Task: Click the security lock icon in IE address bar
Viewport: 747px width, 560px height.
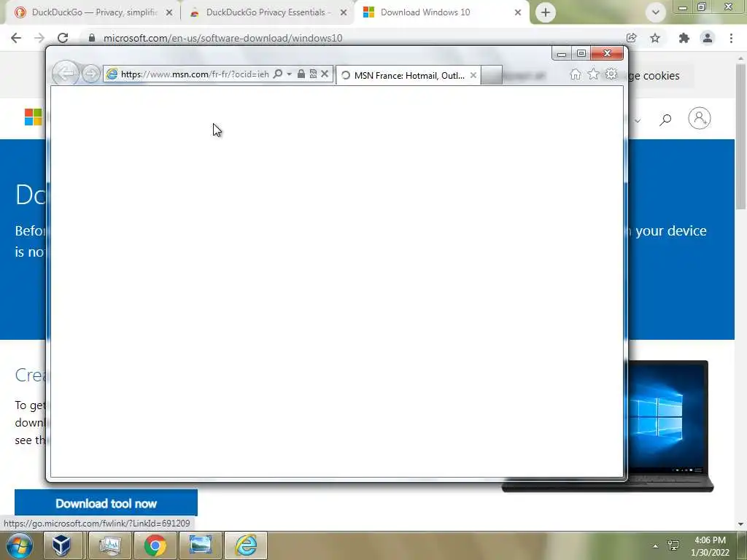Action: (301, 74)
